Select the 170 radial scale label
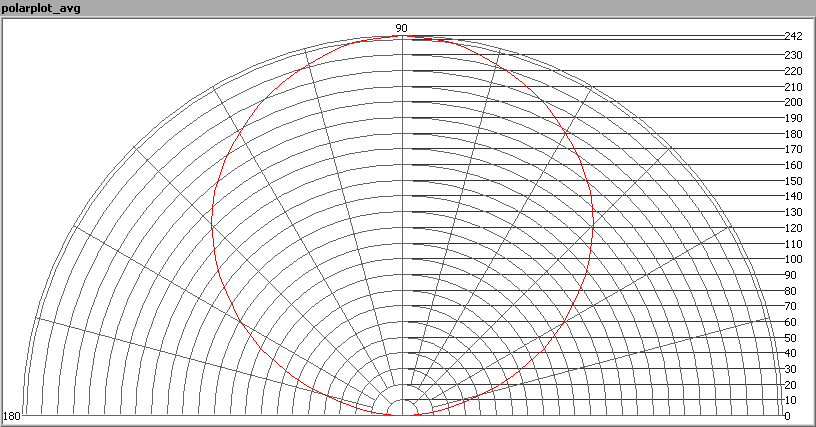 [x=792, y=149]
